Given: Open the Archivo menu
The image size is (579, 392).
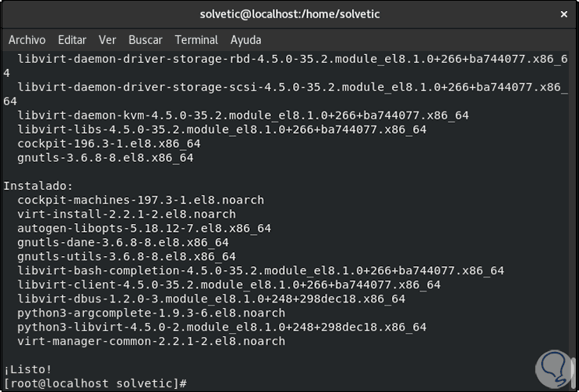Looking at the screenshot, I should click(27, 40).
